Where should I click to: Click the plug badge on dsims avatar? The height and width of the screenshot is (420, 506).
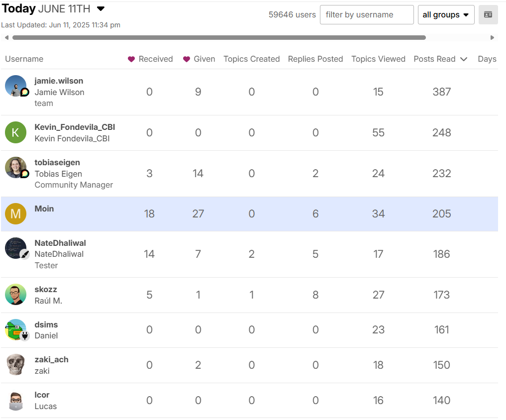pos(25,336)
